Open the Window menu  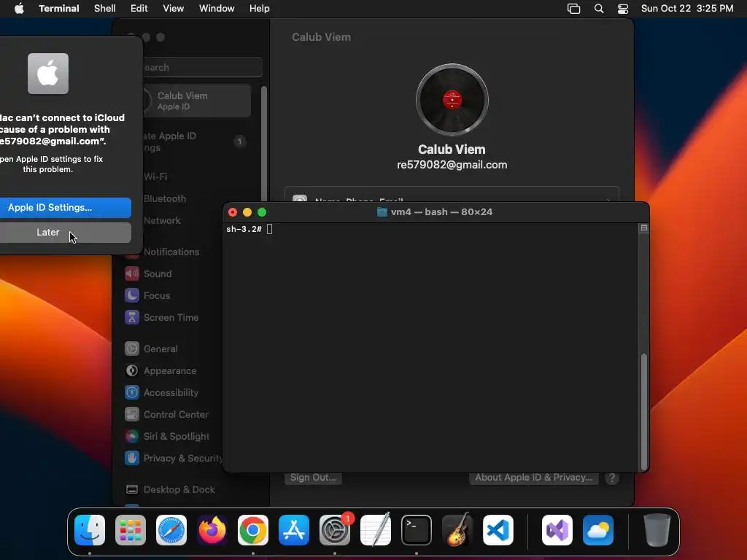coord(217,9)
